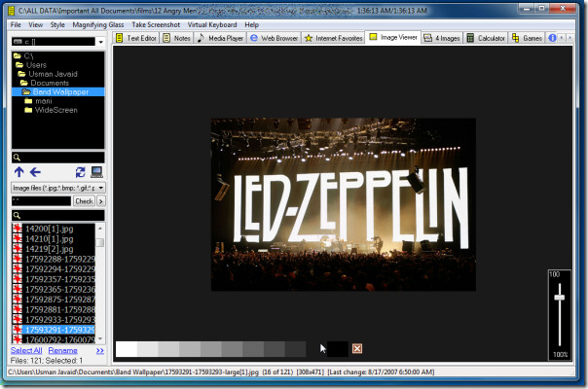Open the Magnifying Glass menu
The width and height of the screenshot is (588, 389).
pos(98,24)
